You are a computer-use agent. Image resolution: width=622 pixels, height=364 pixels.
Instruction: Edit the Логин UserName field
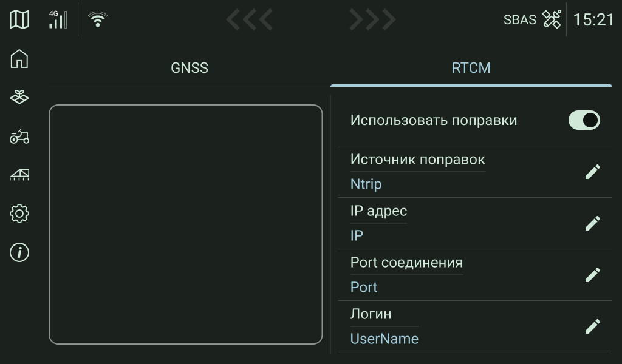[x=592, y=326]
